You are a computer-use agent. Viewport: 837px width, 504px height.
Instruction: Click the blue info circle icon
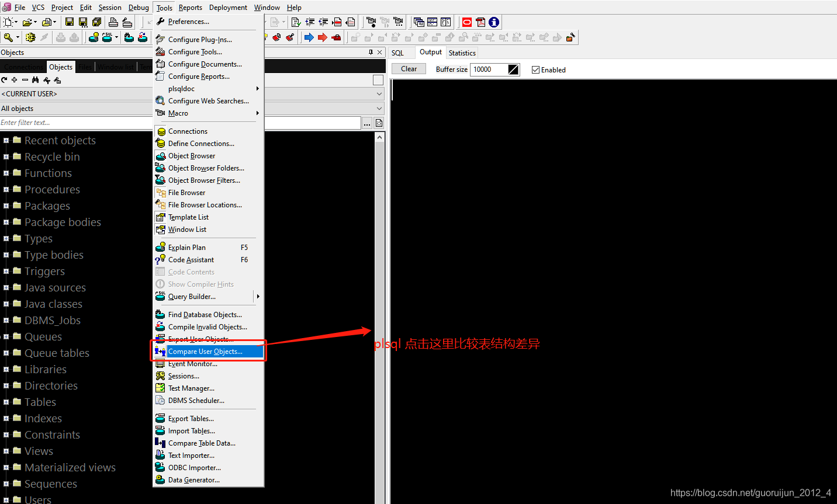pos(494,22)
